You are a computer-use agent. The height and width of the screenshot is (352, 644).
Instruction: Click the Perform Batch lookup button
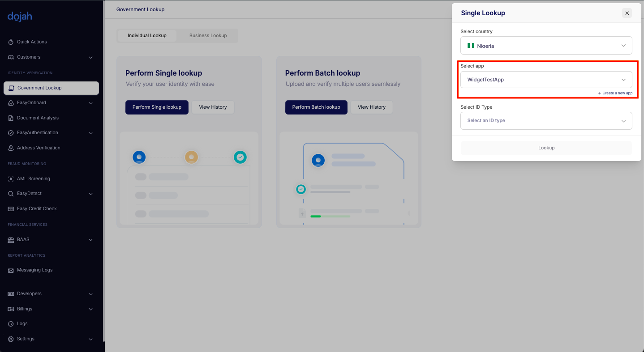[316, 107]
